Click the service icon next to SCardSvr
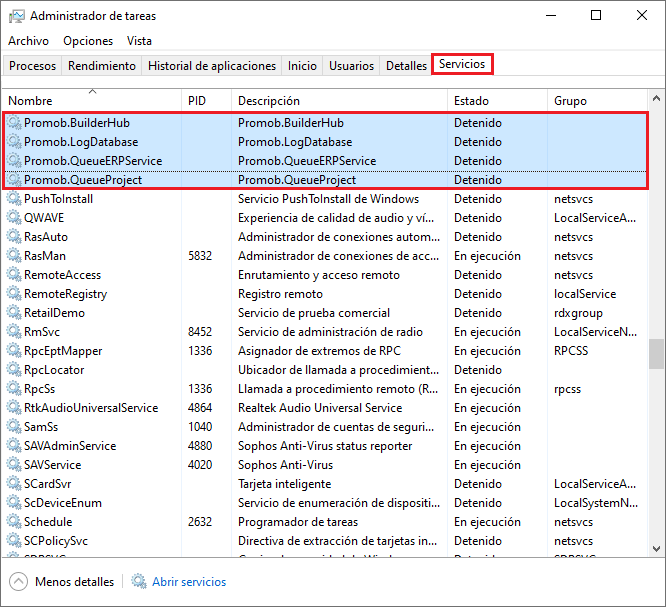Viewport: 666px width, 607px height. click(x=14, y=484)
